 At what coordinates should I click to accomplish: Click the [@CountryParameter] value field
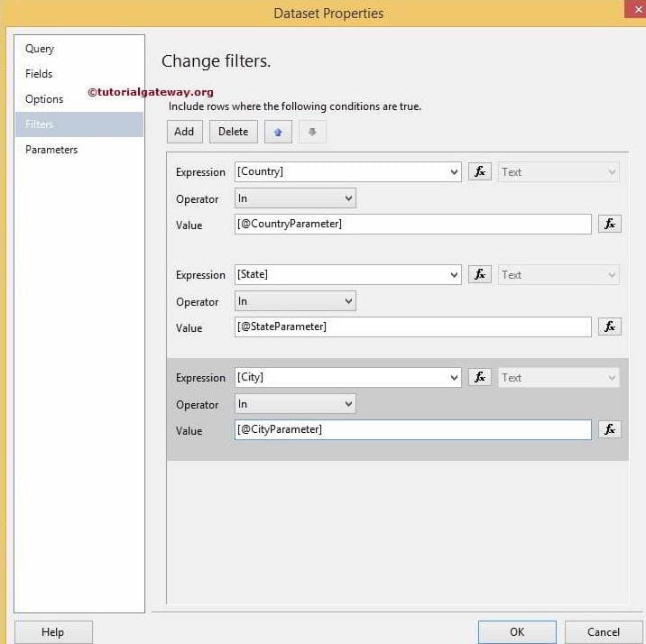[x=413, y=224]
